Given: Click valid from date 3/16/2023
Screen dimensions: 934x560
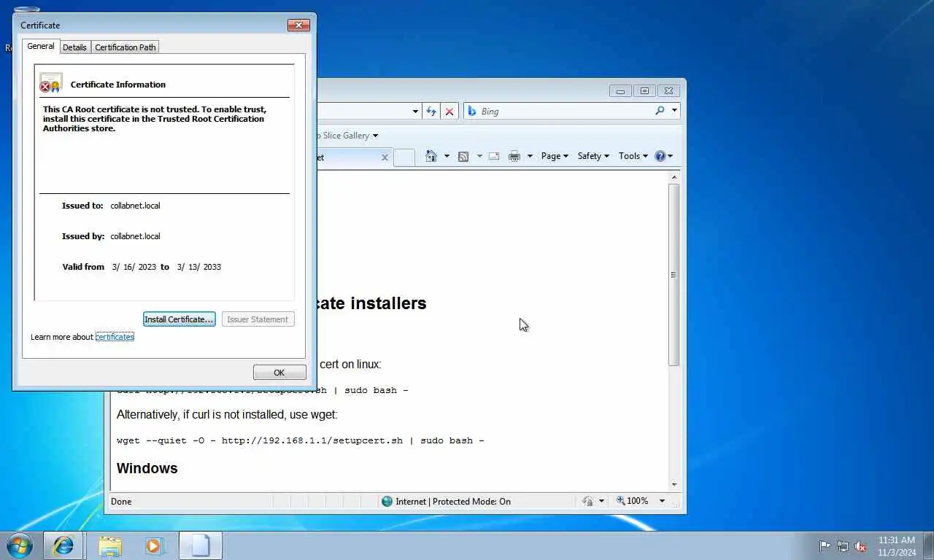Looking at the screenshot, I should coord(134,267).
